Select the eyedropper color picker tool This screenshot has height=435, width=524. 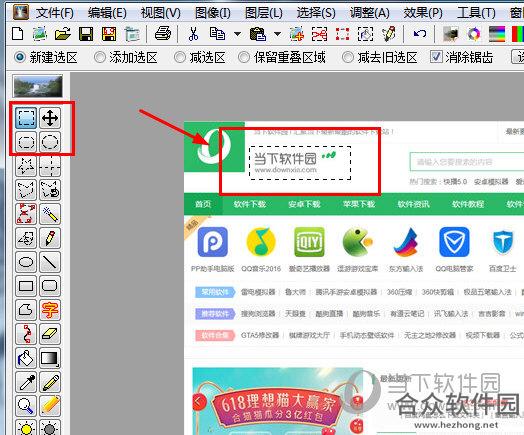(x=26, y=382)
